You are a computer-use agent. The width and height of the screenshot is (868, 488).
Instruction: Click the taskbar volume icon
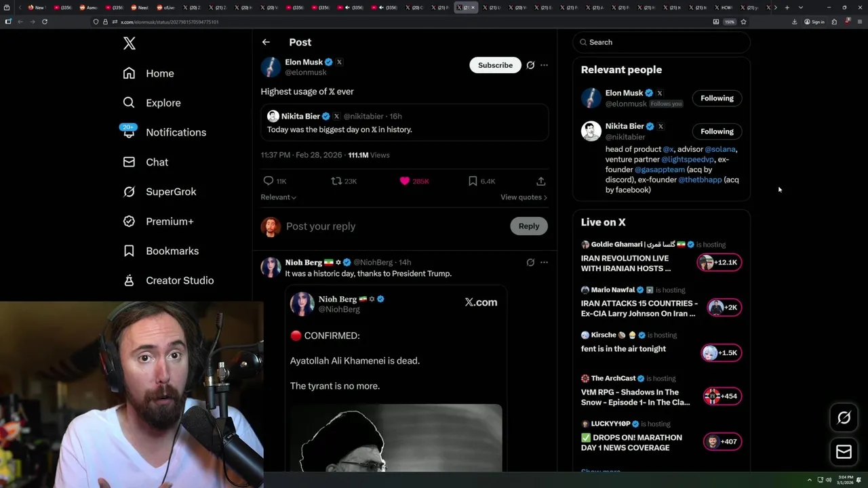pyautogui.click(x=829, y=481)
